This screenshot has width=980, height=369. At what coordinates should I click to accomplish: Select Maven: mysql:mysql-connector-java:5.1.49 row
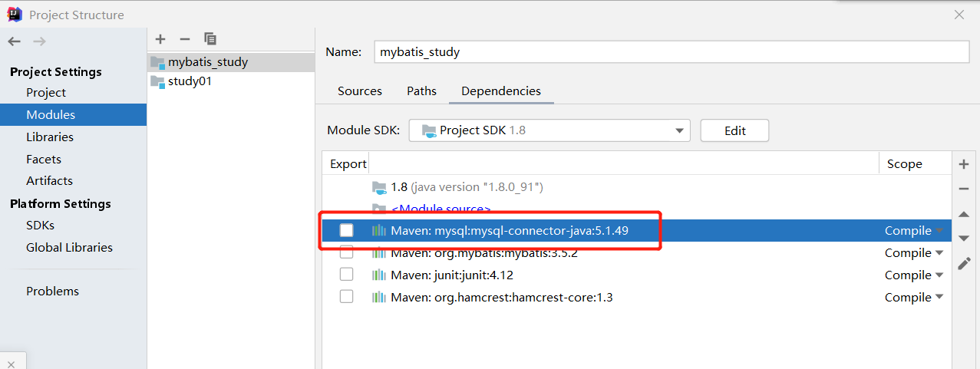pyautogui.click(x=637, y=230)
